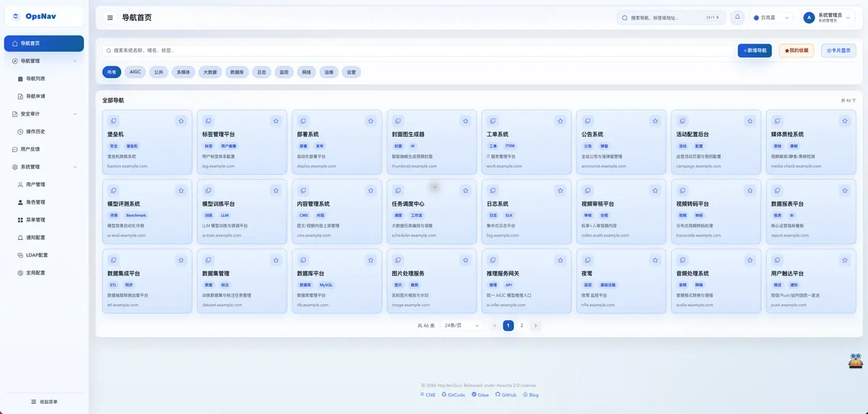The image size is (868, 414).
Task: Toggle the star on 模型评测系统
Action: click(181, 191)
